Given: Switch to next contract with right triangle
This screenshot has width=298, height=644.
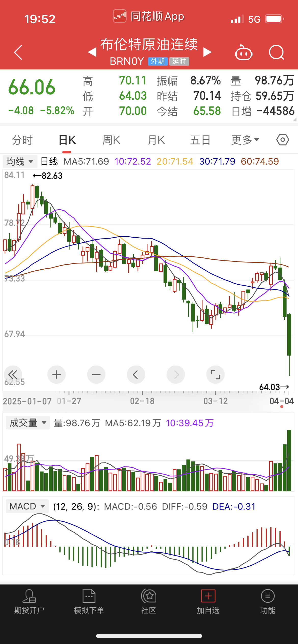Looking at the screenshot, I should click(207, 52).
